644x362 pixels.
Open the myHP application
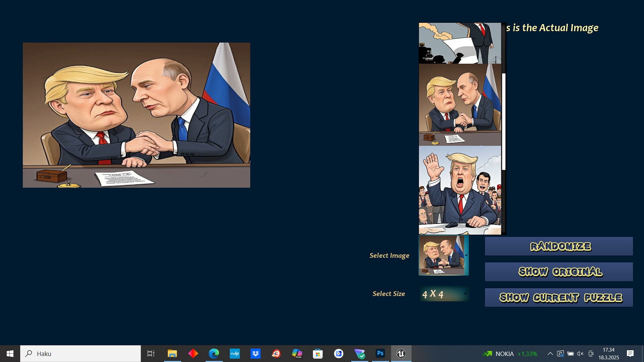[235, 353]
